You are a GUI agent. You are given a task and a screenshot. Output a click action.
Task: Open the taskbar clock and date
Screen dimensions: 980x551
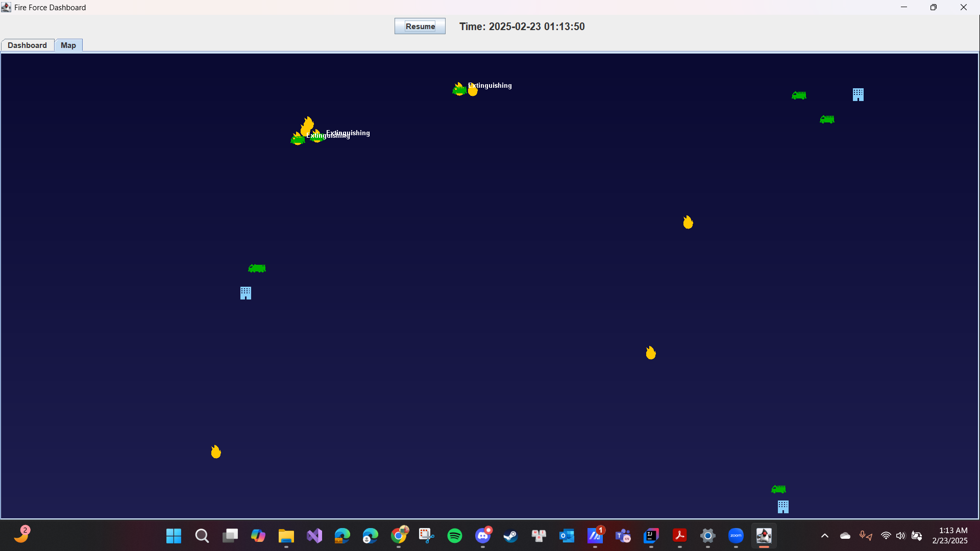click(x=949, y=536)
